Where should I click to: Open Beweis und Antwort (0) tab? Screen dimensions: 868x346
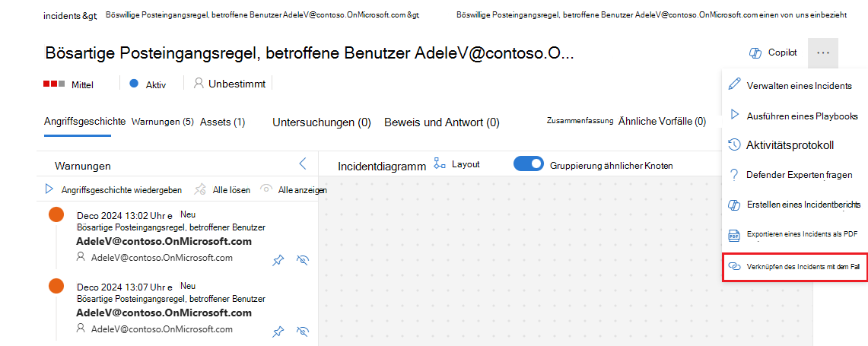[x=442, y=122]
